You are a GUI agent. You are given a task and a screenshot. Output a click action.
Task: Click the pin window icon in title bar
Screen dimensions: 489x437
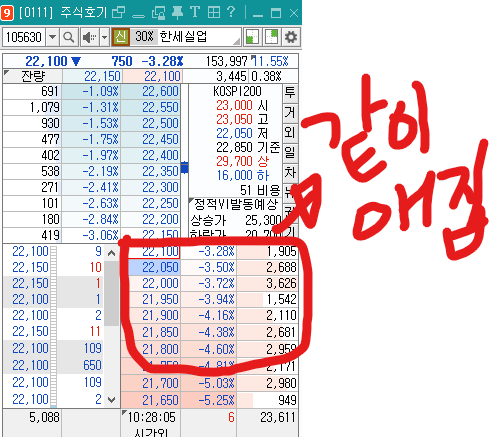click(x=177, y=13)
